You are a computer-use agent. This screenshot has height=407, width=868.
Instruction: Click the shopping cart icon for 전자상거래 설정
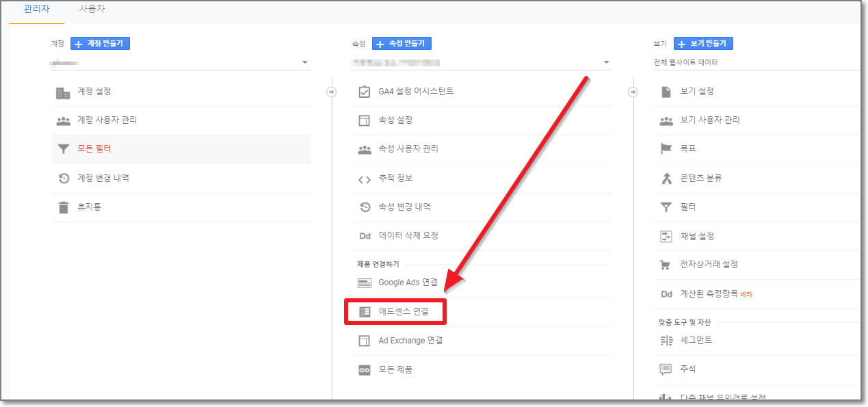pyautogui.click(x=665, y=265)
